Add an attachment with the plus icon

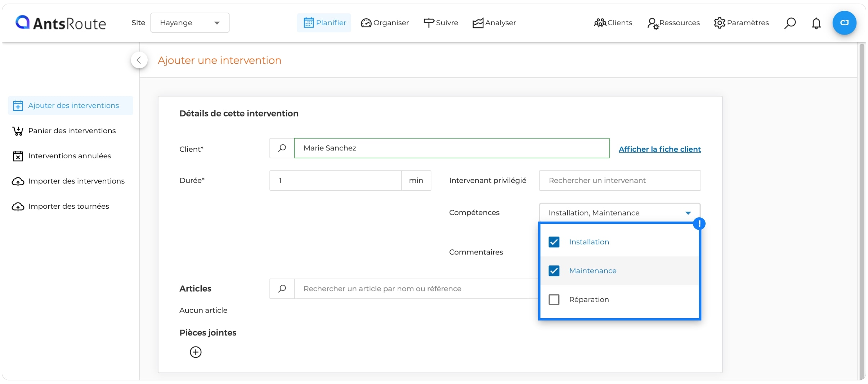(x=196, y=352)
